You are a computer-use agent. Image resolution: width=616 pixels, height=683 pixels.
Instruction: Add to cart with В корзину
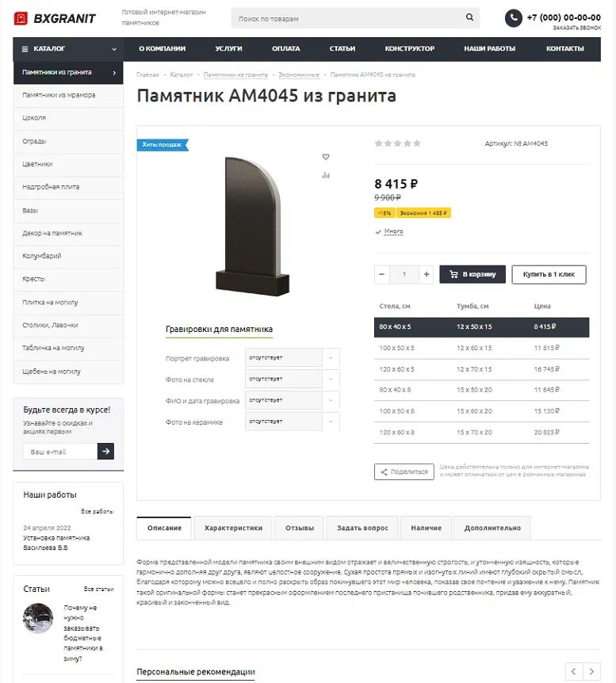[x=473, y=274]
